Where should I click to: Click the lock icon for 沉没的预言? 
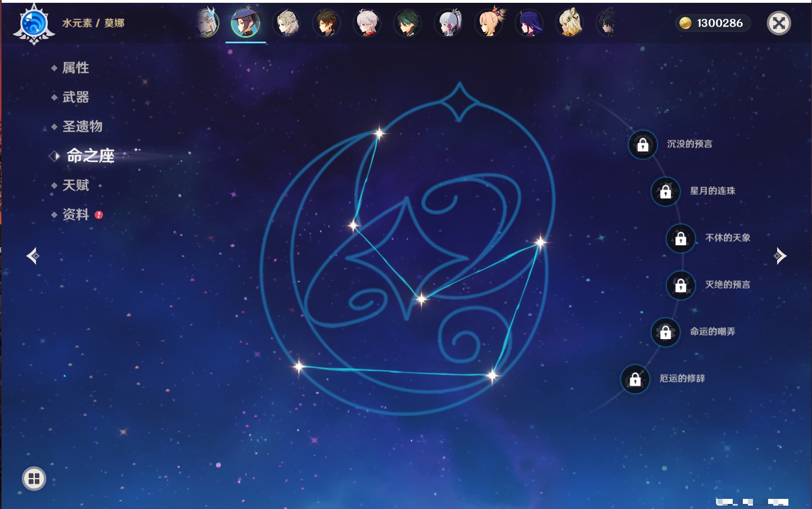pyautogui.click(x=643, y=145)
